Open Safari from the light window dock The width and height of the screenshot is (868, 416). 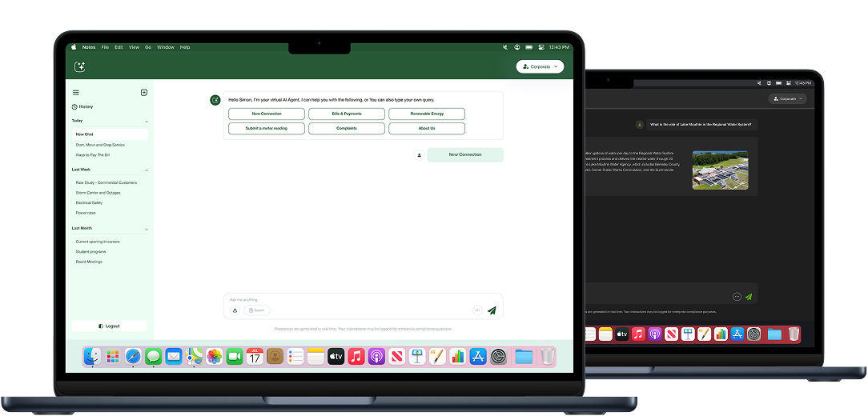133,357
